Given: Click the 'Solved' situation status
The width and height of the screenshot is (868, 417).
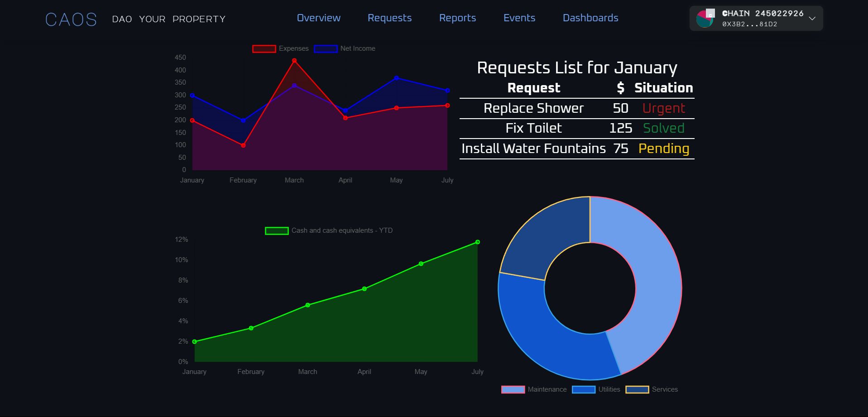Looking at the screenshot, I should (x=664, y=129).
